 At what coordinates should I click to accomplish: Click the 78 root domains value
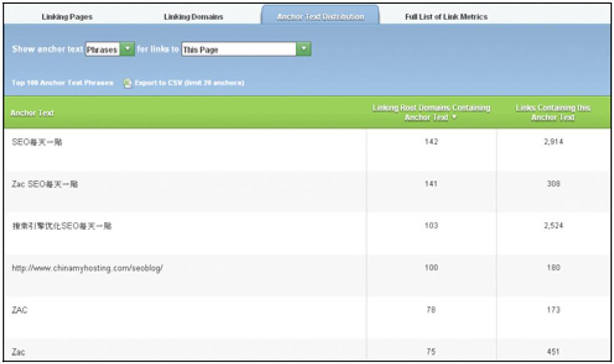[431, 310]
